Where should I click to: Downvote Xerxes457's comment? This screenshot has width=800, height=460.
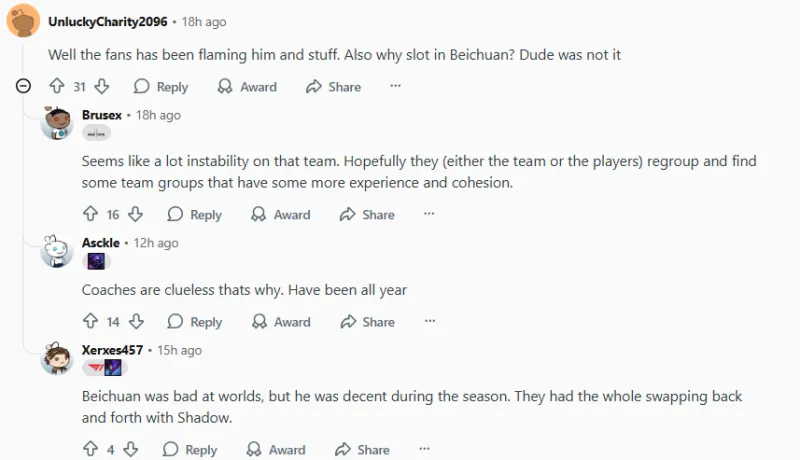tap(129, 449)
